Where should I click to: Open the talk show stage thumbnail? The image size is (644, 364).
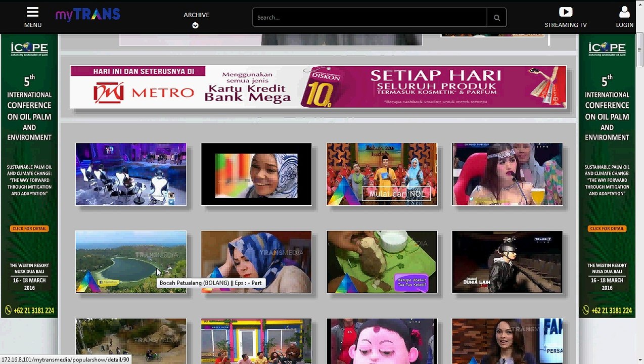coord(131,174)
